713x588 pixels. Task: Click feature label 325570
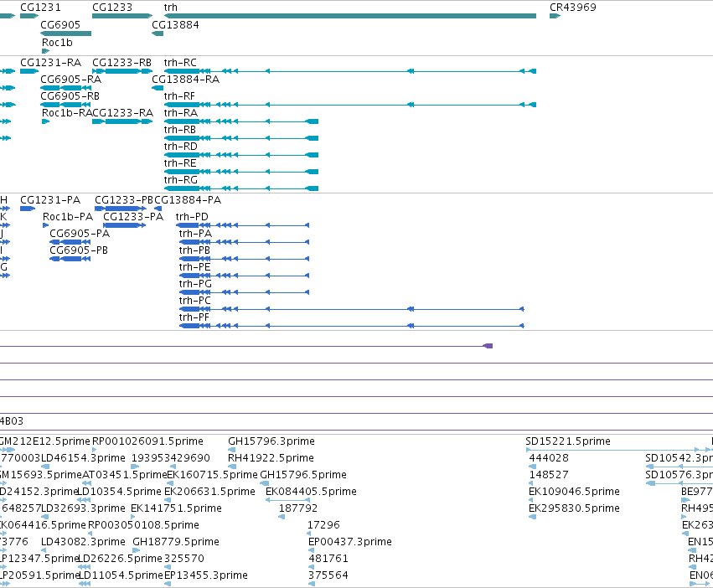tap(184, 559)
